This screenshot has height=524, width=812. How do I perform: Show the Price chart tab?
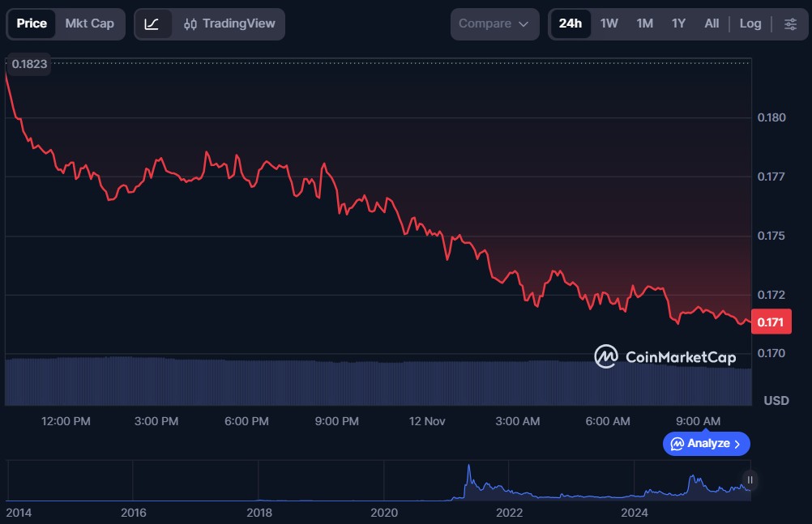pos(32,23)
